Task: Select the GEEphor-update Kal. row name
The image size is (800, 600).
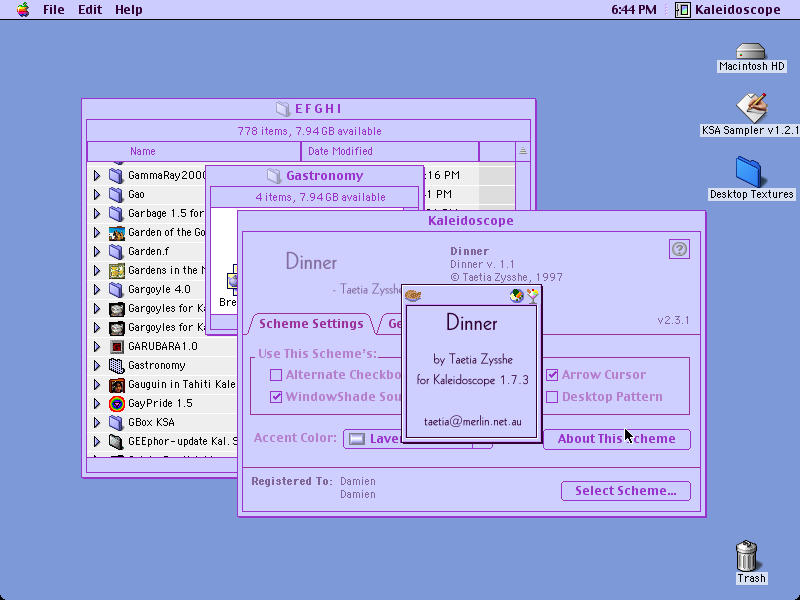Action: [182, 441]
